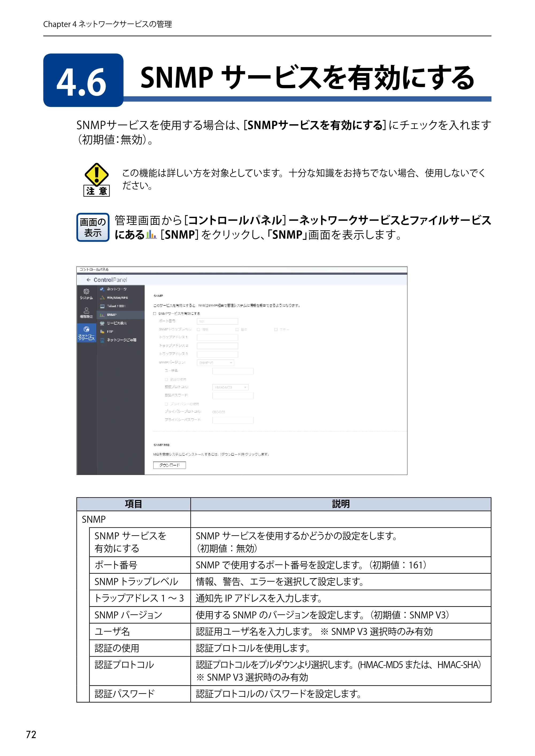Click the ダウンロード button under SNMP MIB

point(170,465)
